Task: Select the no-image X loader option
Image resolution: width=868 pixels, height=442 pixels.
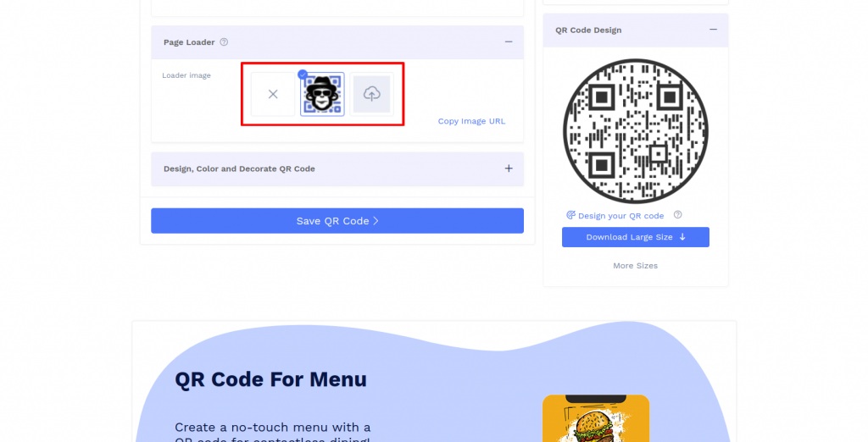Action: [273, 94]
